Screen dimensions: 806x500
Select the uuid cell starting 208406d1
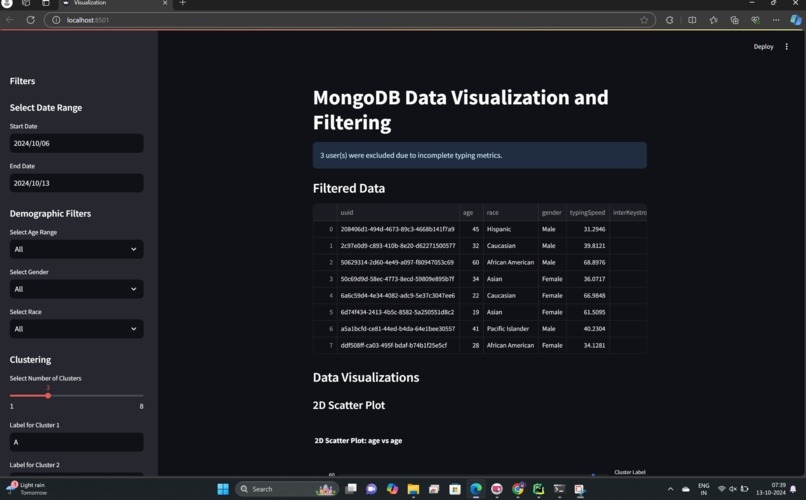click(398, 229)
